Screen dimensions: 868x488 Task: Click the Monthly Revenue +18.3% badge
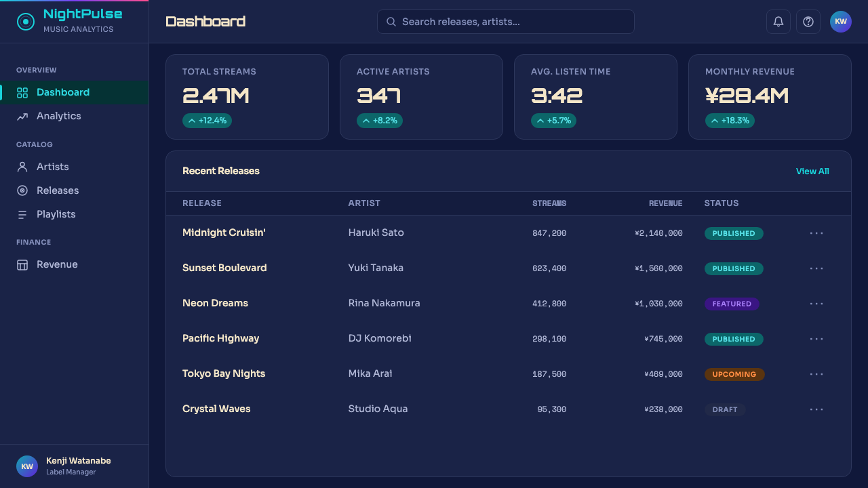tap(730, 121)
